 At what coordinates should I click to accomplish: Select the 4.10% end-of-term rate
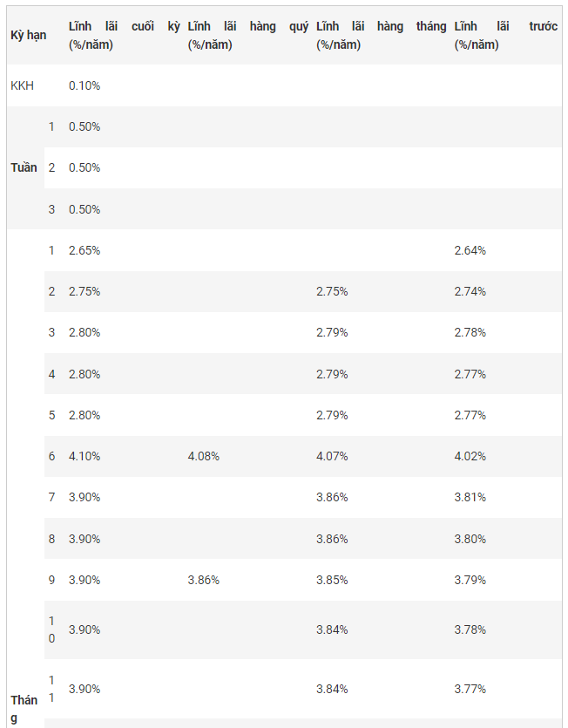85,456
